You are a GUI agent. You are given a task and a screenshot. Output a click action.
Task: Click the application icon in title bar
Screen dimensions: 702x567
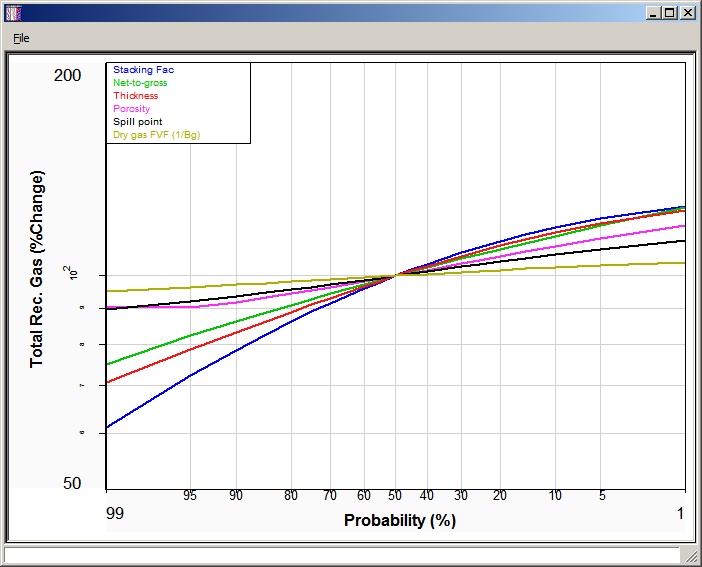[13, 13]
